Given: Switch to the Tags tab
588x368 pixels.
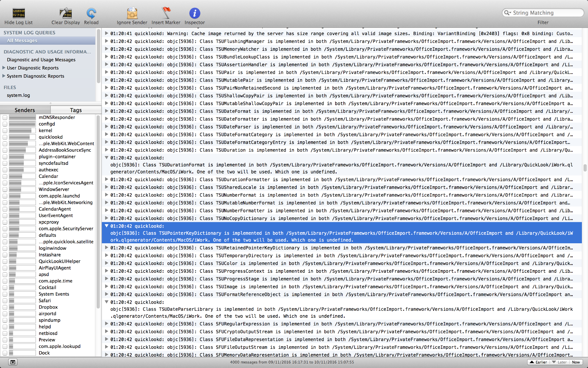Looking at the screenshot, I should point(76,110).
